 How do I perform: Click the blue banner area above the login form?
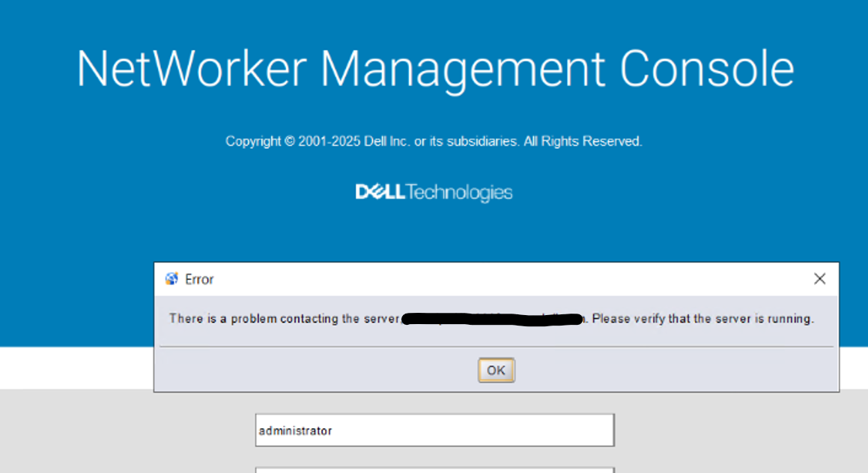[75, 225]
